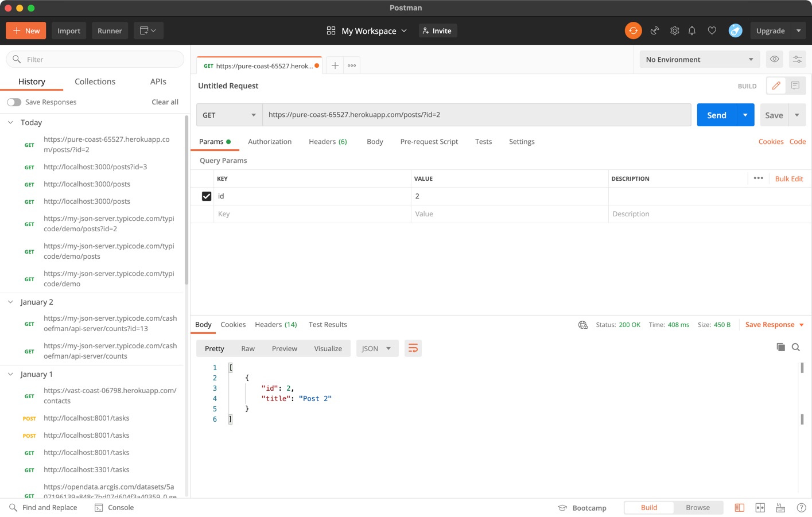Open the Bulk Edit link
This screenshot has height=517, width=812.
click(789, 178)
